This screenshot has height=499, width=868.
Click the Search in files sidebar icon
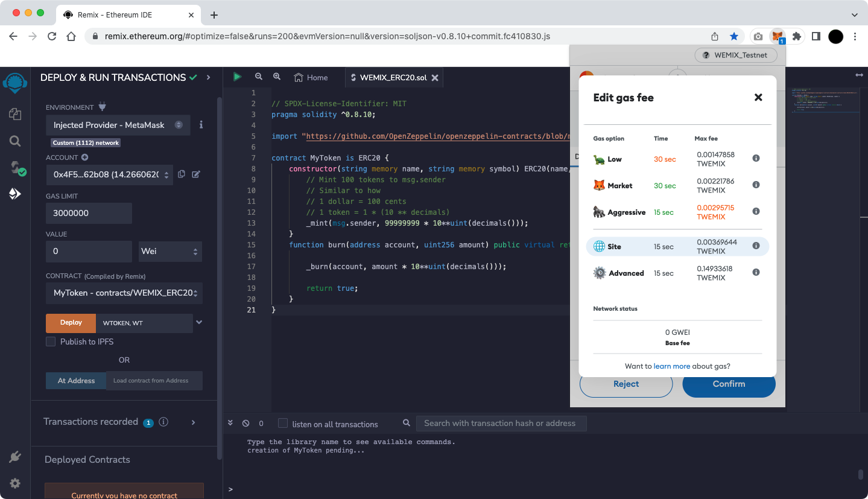click(x=15, y=141)
